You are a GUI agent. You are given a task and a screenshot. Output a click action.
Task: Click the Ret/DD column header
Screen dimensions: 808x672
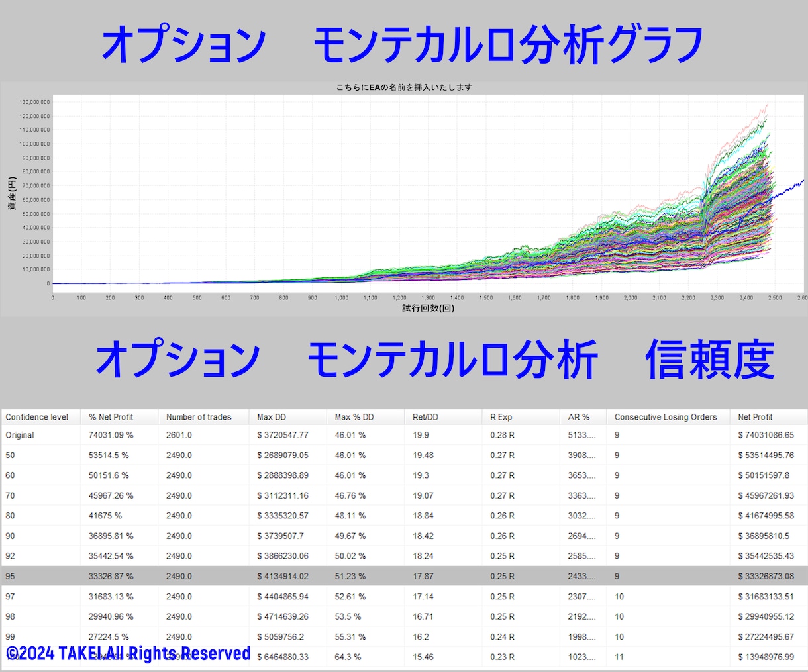point(443,417)
